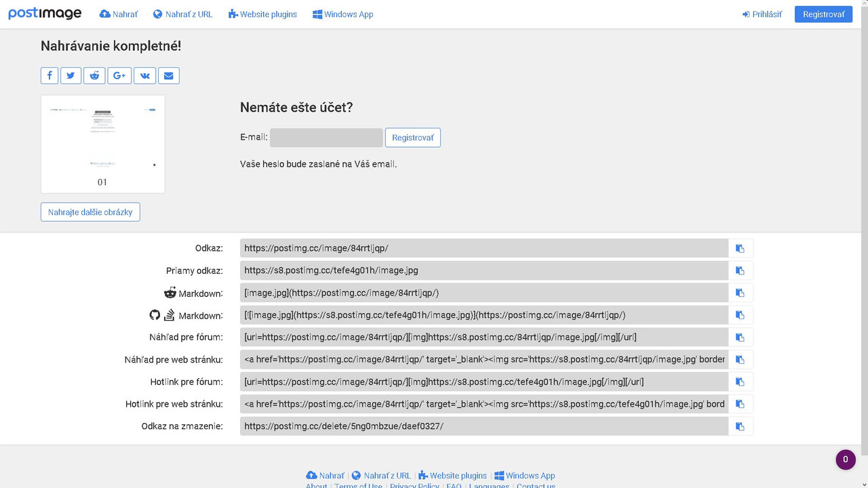Copy the GitHub Markdown code

click(741, 315)
